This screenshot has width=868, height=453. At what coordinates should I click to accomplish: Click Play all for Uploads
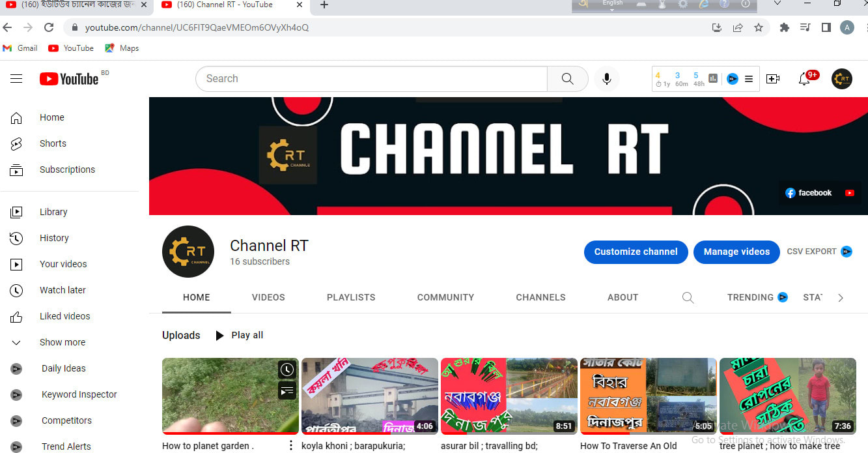(240, 335)
